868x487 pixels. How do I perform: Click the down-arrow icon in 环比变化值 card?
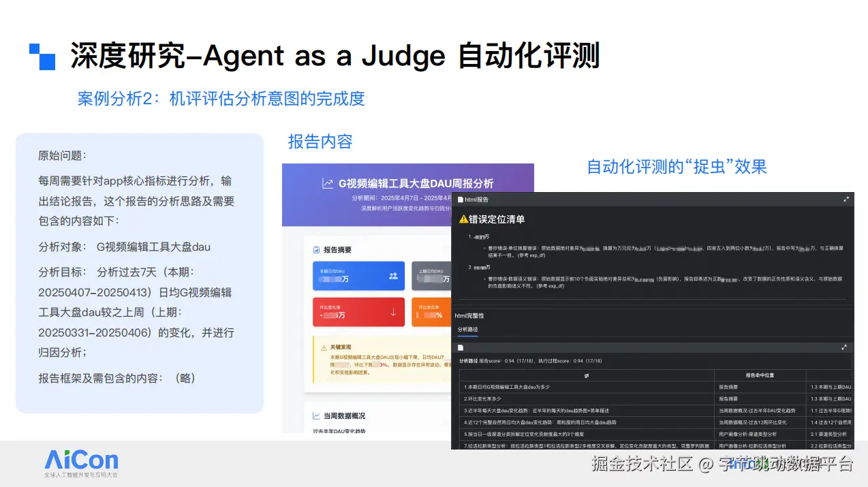[x=393, y=313]
